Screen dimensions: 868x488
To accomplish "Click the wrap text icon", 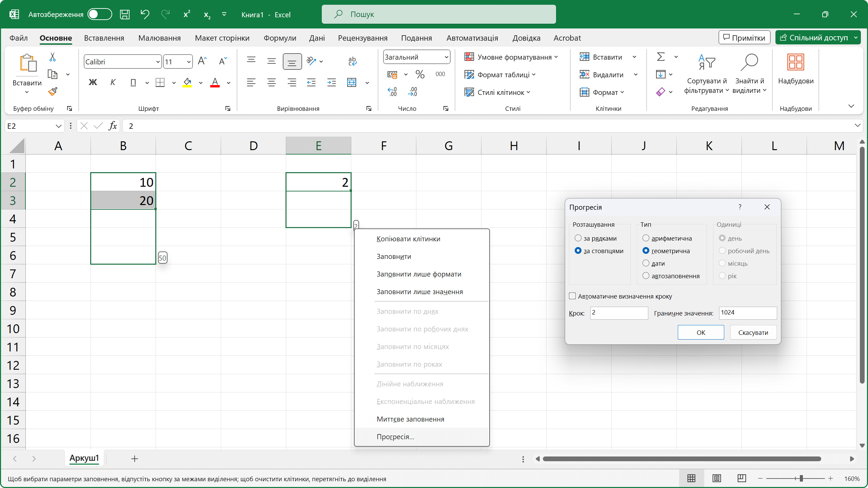I will pos(352,61).
